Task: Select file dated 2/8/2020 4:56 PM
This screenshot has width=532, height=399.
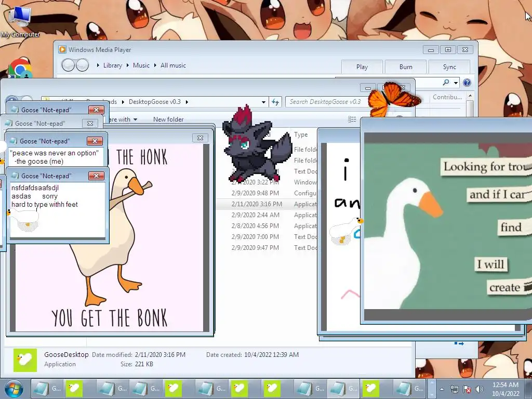Action: [x=255, y=225]
